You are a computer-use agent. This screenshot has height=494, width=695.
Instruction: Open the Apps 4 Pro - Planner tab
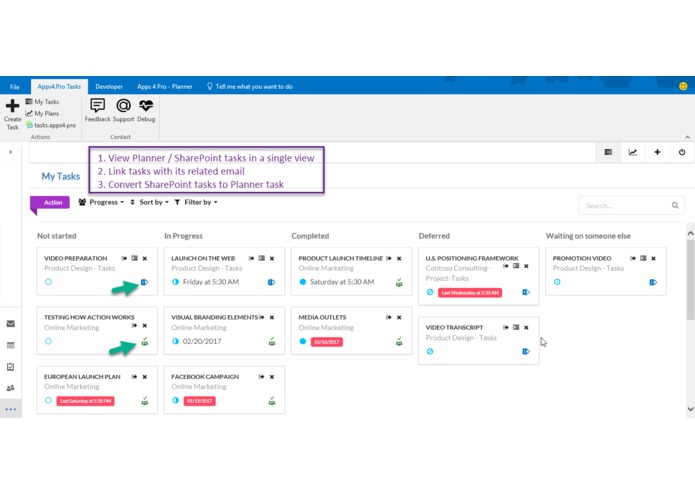[164, 87]
